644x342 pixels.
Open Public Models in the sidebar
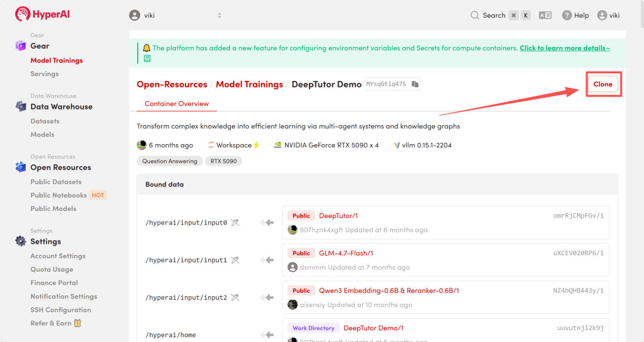point(54,209)
